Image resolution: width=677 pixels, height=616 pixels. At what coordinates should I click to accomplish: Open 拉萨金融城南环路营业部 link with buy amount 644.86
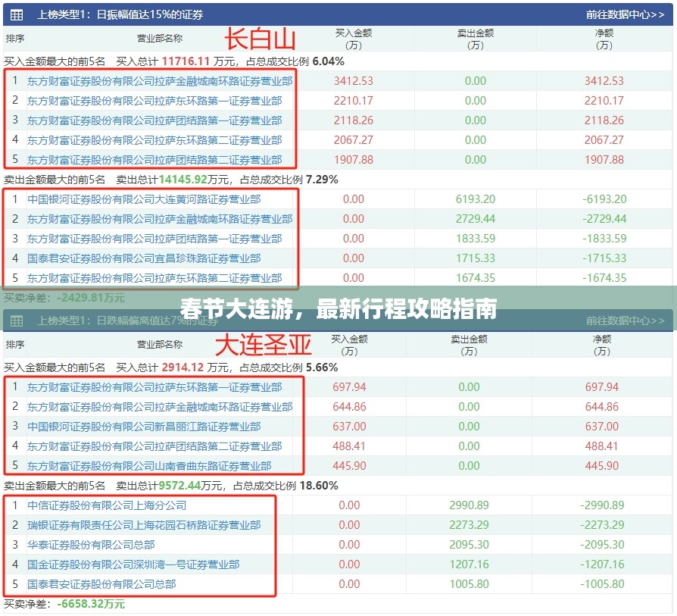[x=160, y=407]
